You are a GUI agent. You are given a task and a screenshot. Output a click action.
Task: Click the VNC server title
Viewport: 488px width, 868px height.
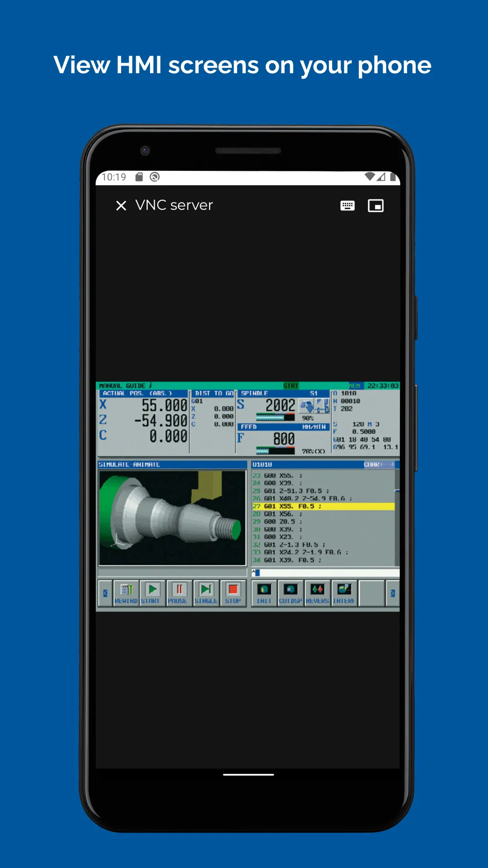coord(174,205)
